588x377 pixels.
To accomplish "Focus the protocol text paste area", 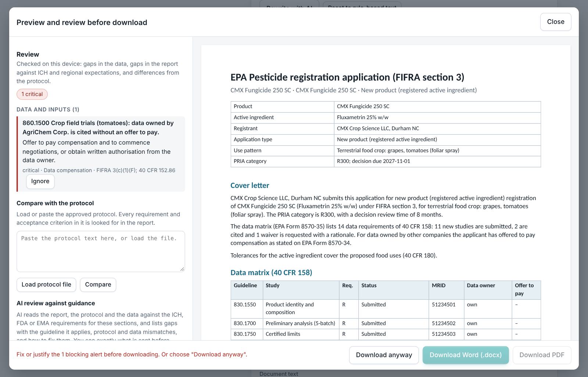I will click(x=101, y=252).
